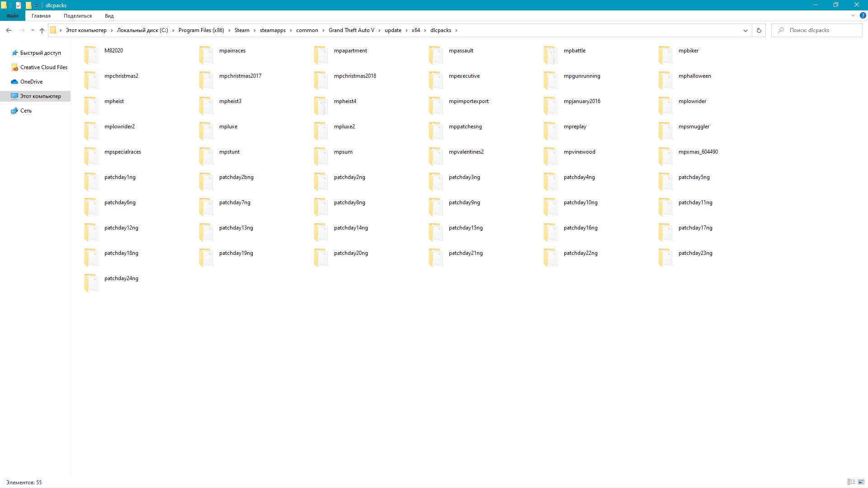The width and height of the screenshot is (868, 488).
Task: Select the mpsmuggler folder icon
Action: pos(665,131)
